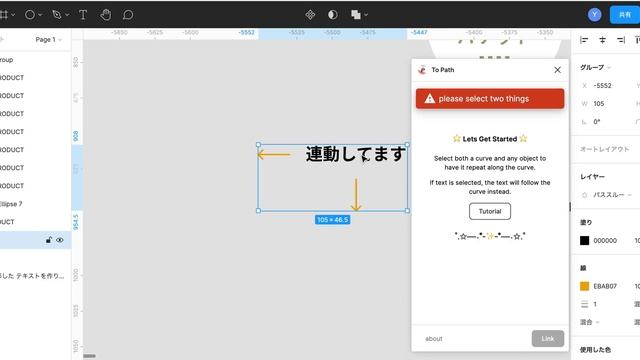The height and width of the screenshot is (360, 640).
Task: Select the Hand tool
Action: (x=106, y=15)
